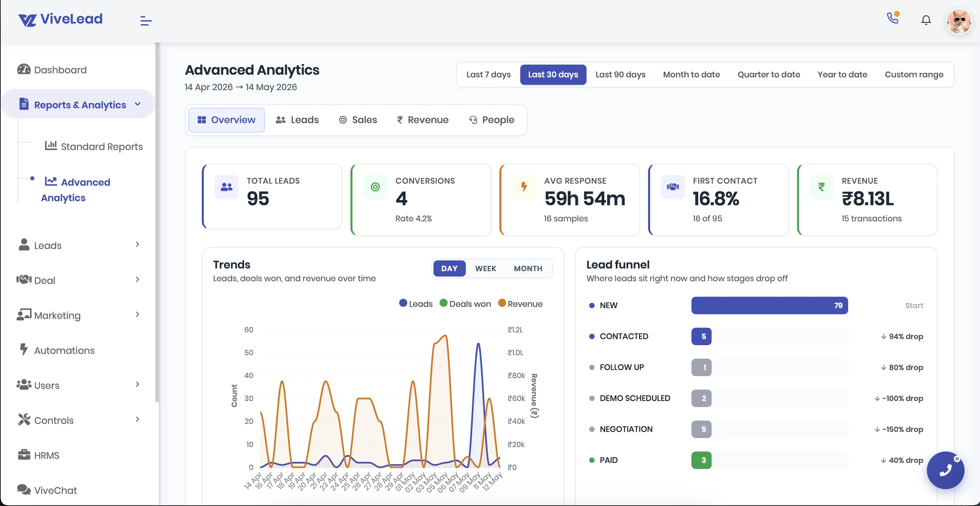
Task: Select the Last 90 days range
Action: pos(620,75)
